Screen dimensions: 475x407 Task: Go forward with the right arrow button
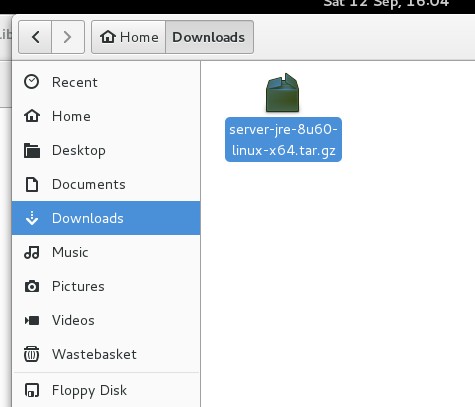pyautogui.click(x=68, y=37)
